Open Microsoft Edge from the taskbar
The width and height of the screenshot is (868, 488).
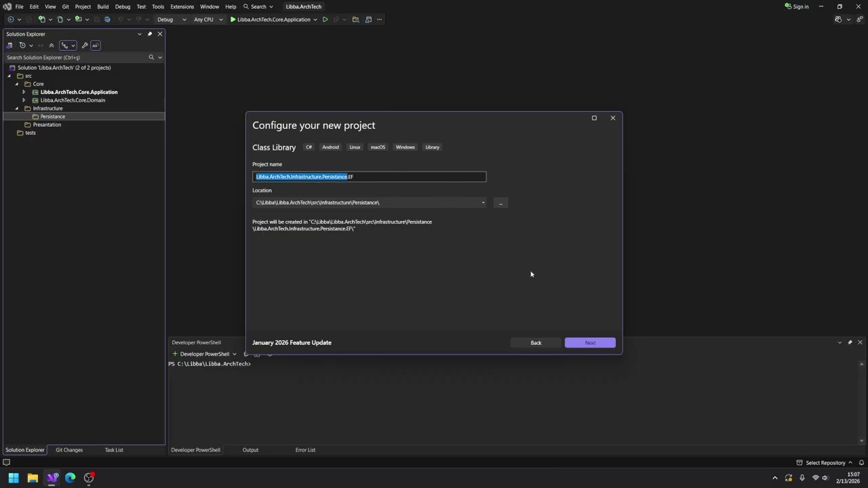[71, 478]
